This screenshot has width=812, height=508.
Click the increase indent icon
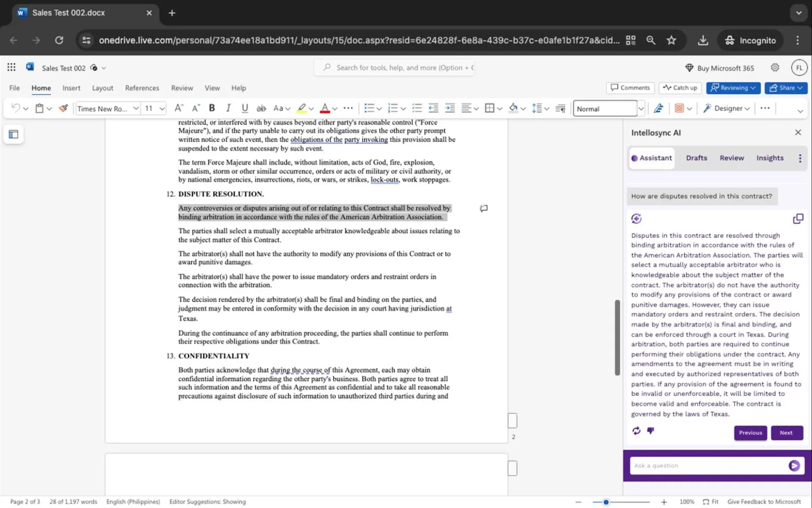pos(450,108)
